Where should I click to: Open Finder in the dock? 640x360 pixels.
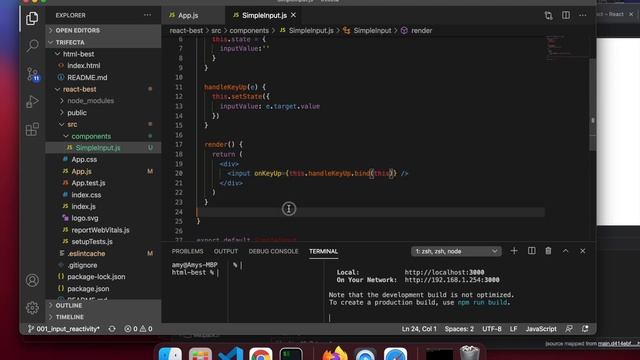170,354
